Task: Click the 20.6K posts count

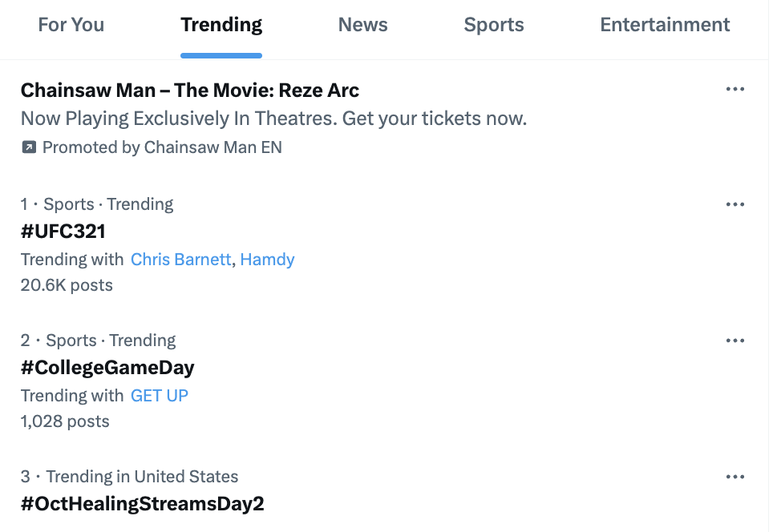Action: (67, 285)
